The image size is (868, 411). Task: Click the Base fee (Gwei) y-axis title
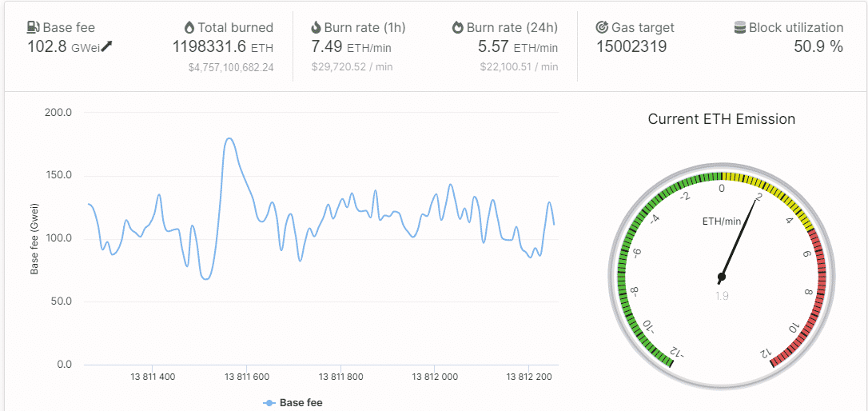[35, 239]
